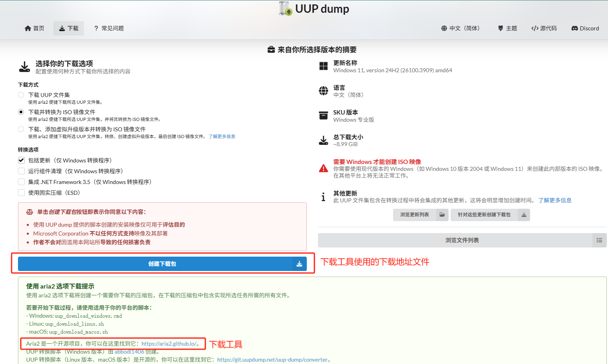Open the 首页 home menu item
The width and height of the screenshot is (608, 364).
point(34,28)
